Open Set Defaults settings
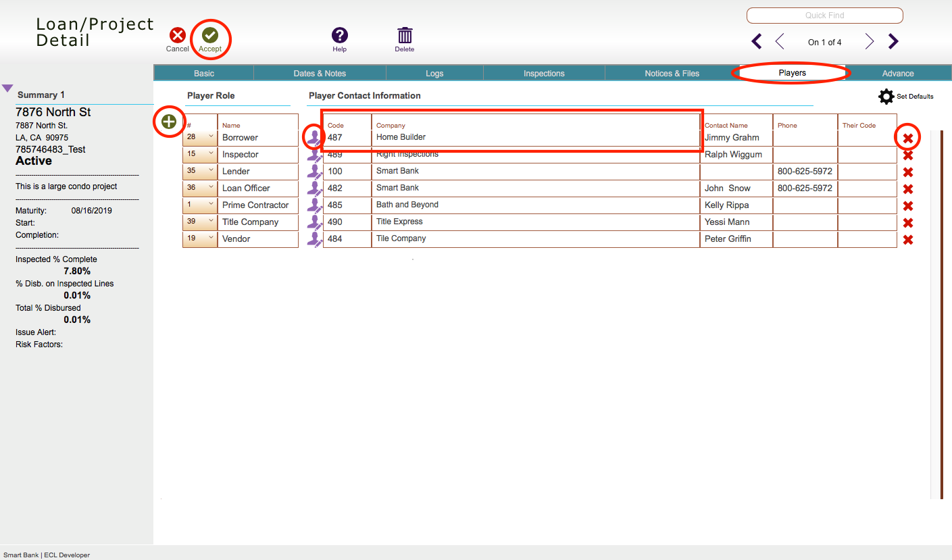The image size is (952, 560). coord(886,96)
